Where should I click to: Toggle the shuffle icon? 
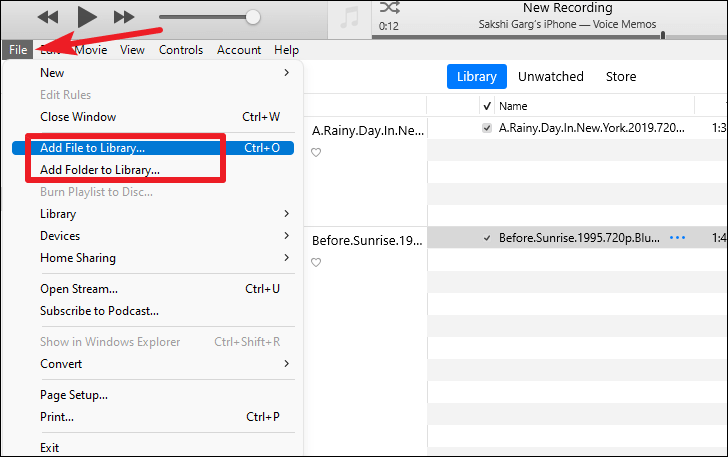(x=390, y=7)
